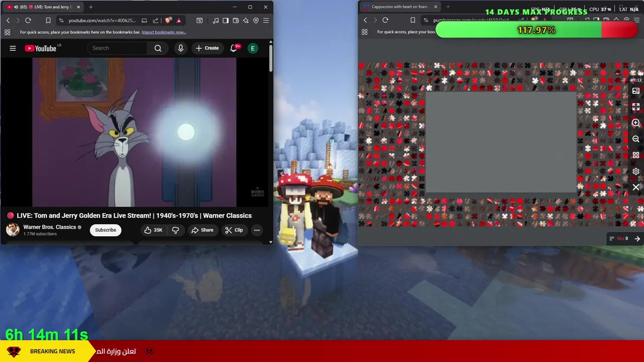Open the Warner Bros. Classics channel avatar

click(13, 230)
